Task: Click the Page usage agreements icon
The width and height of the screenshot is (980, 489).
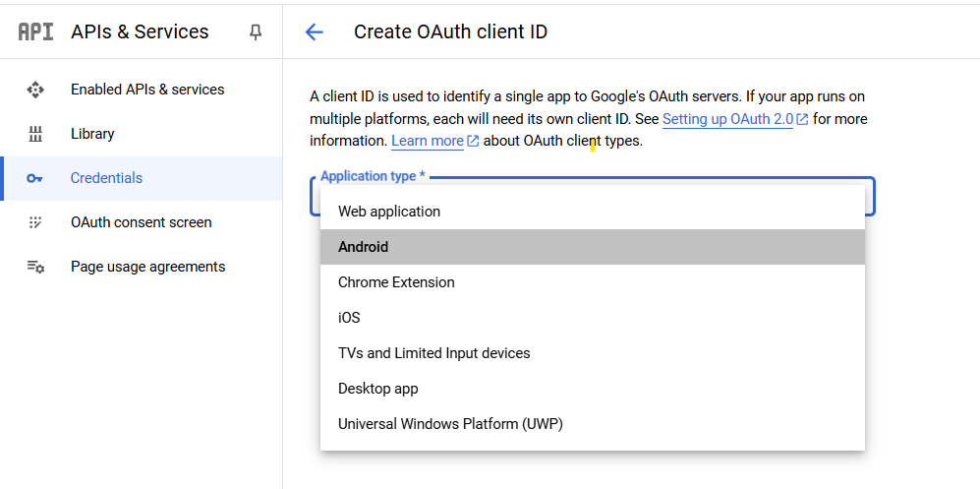Action: pos(35,267)
